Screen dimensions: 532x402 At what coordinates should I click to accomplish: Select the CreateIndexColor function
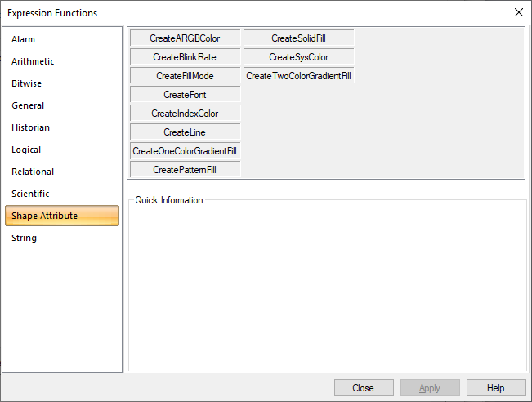[185, 114]
